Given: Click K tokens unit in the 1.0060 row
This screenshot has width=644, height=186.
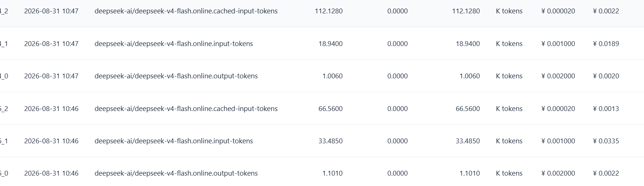Looking at the screenshot, I should 509,76.
